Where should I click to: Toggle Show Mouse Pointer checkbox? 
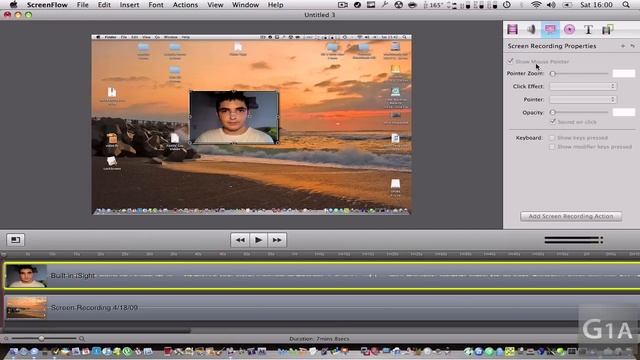(510, 61)
